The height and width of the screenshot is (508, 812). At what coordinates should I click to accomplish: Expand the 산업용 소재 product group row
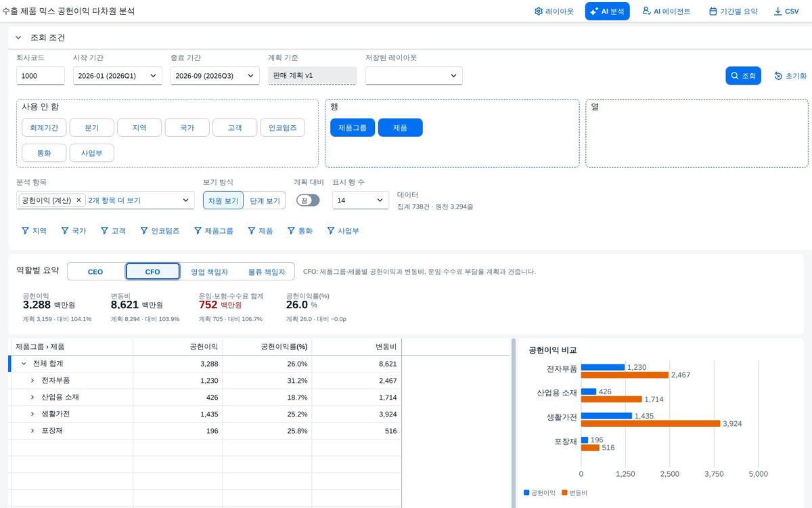coord(32,398)
